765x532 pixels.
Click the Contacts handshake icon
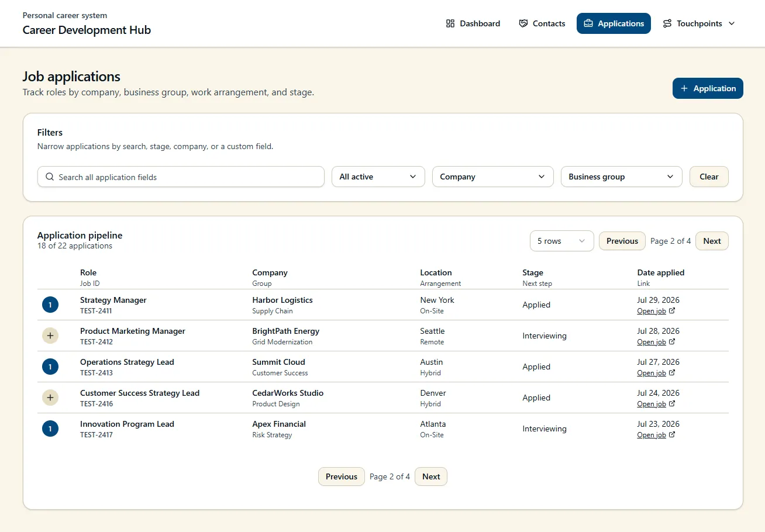(x=523, y=23)
